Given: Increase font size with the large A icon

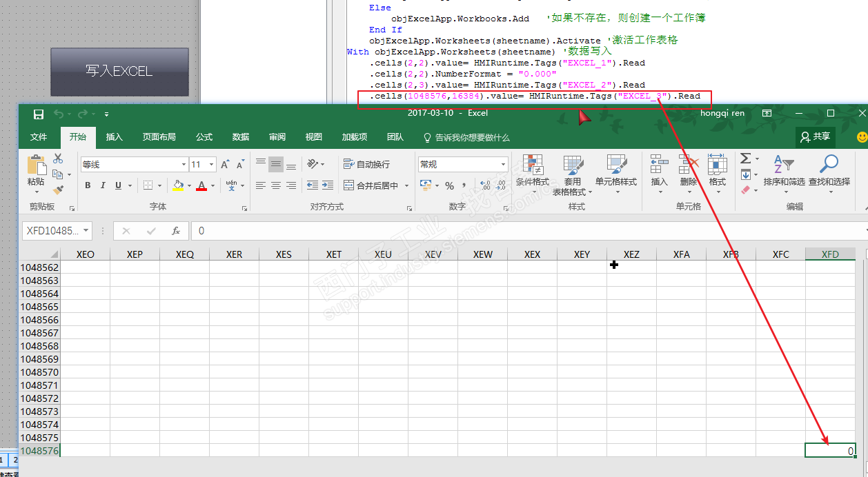Looking at the screenshot, I should [x=226, y=165].
